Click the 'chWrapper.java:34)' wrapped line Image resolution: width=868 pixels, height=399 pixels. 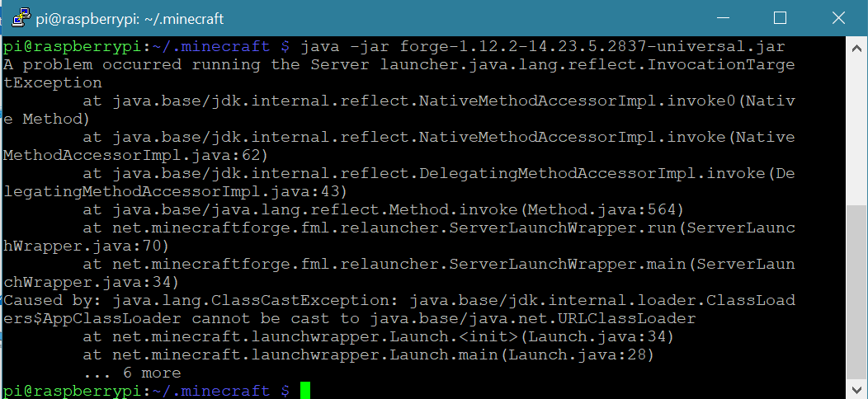click(x=90, y=282)
